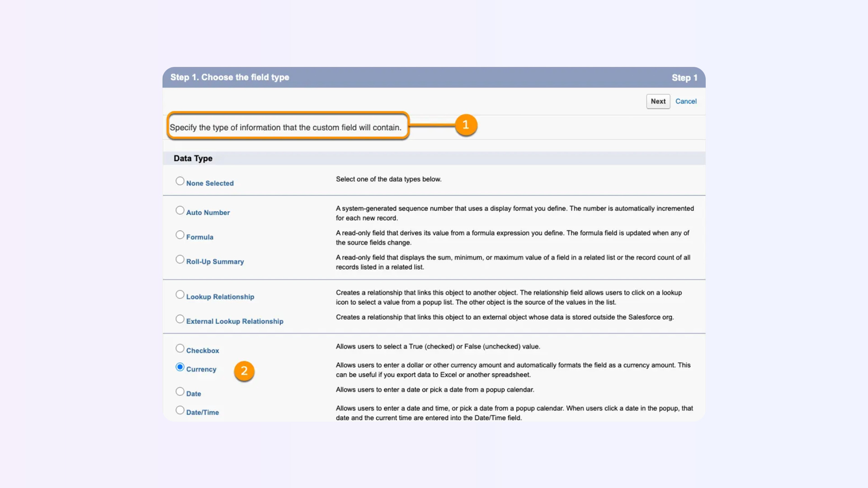Choose the Date radio button

(180, 391)
